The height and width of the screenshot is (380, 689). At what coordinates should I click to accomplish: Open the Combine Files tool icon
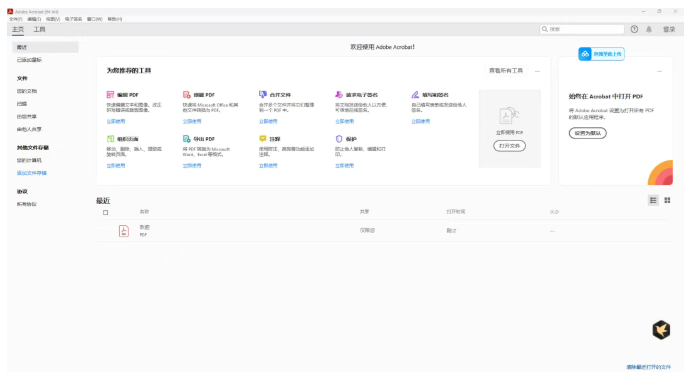(263, 94)
